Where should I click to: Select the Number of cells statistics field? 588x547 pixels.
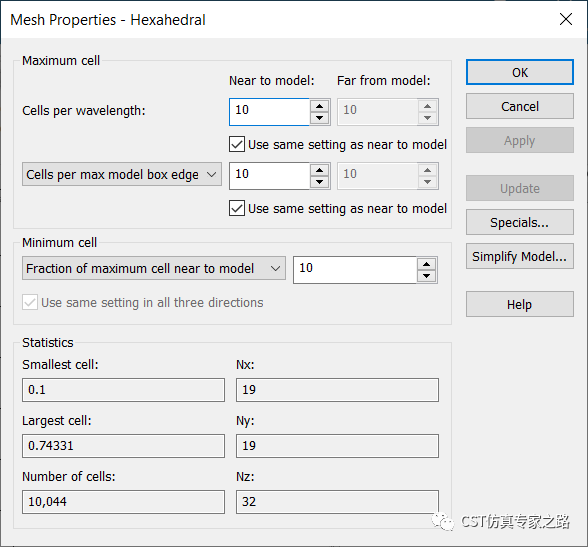click(123, 502)
